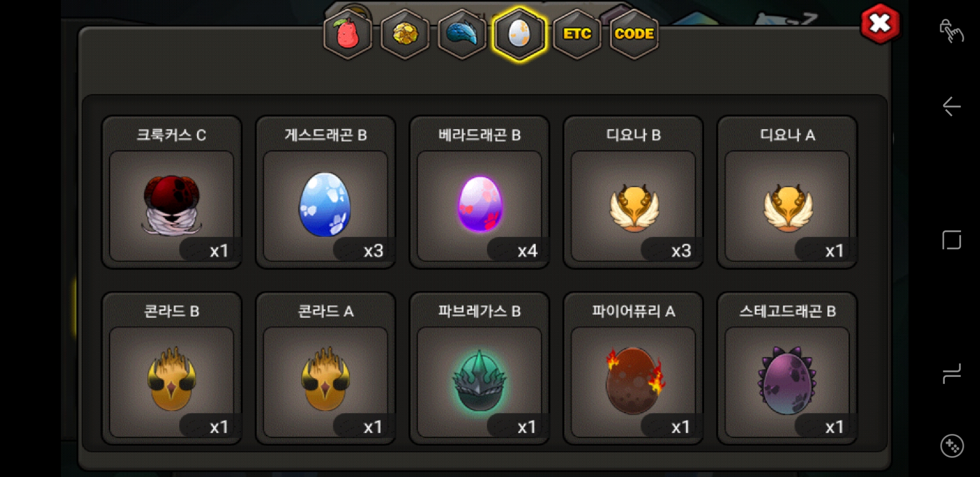The width and height of the screenshot is (980, 477).
Task: Select the 디요나 A egg item
Action: point(787,192)
